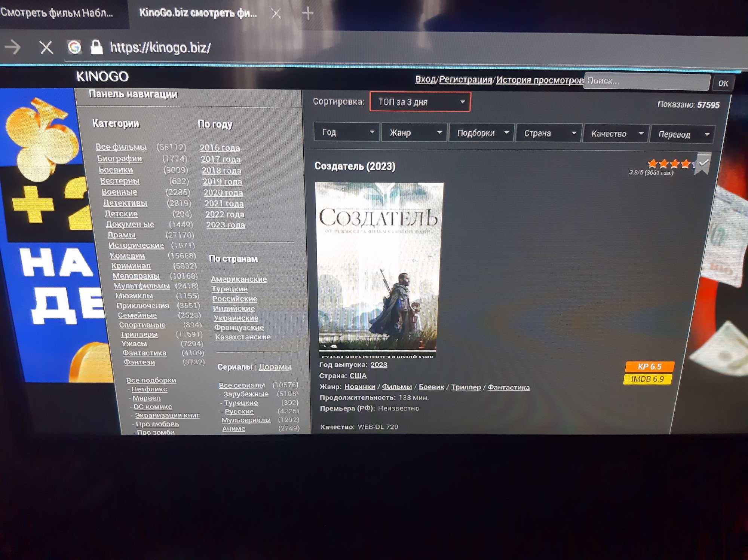
Task: Open История просмотров link
Action: click(540, 80)
